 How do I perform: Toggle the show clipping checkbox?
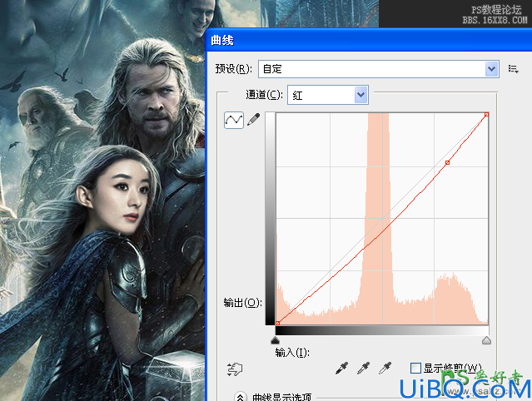(415, 368)
